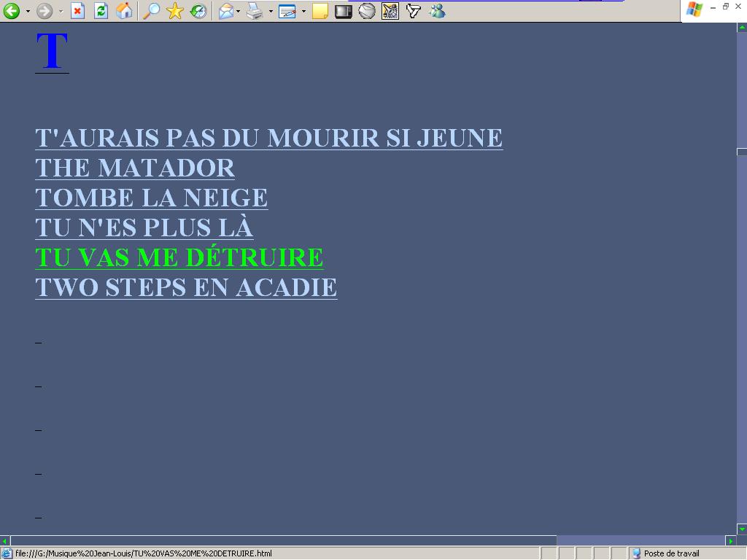Open the Back button history dropdown
747x560 pixels.
point(28,11)
